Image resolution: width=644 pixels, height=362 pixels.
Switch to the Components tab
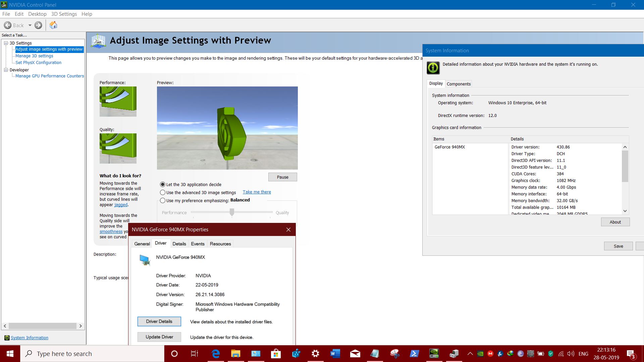coord(459,84)
